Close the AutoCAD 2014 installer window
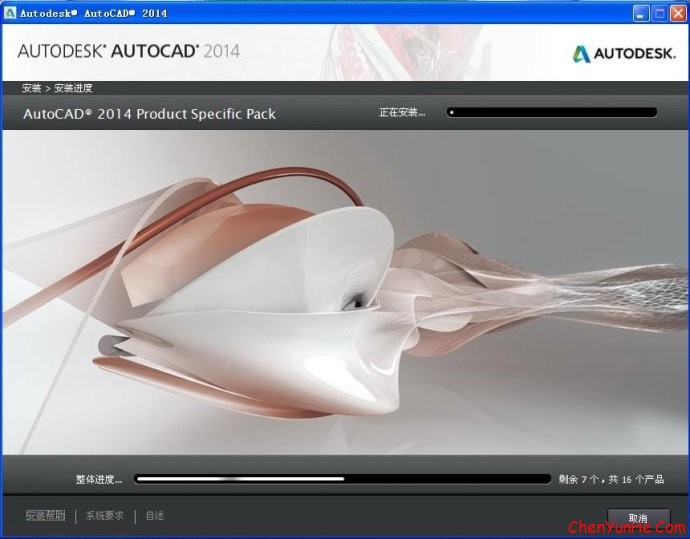This screenshot has height=539, width=690. coord(678,13)
